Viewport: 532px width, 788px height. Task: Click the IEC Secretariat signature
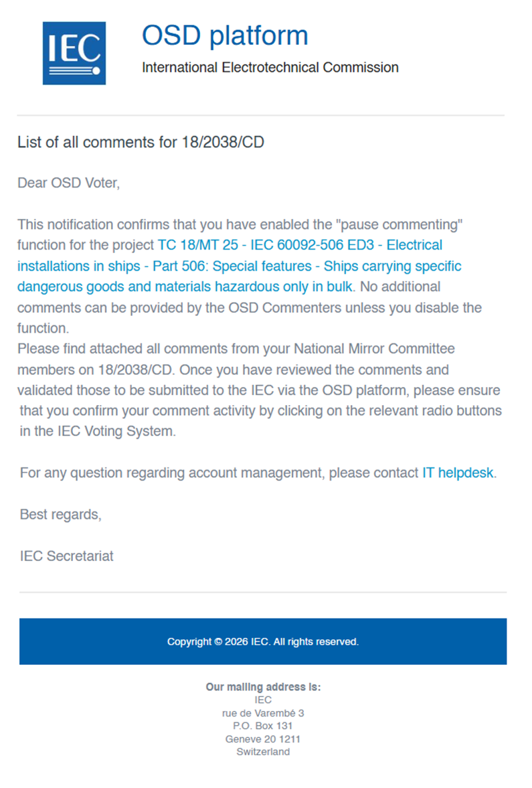pyautogui.click(x=67, y=556)
